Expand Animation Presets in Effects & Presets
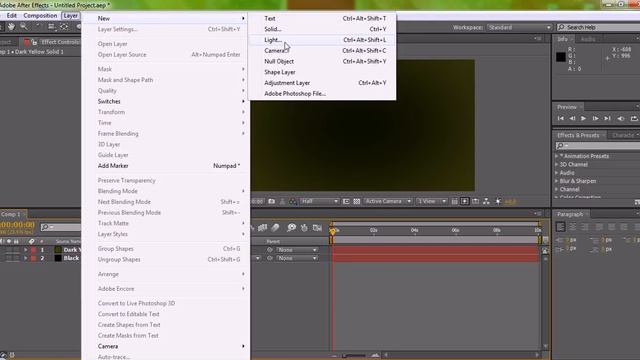Screen dimensions: 640x360 pyautogui.click(x=557, y=156)
